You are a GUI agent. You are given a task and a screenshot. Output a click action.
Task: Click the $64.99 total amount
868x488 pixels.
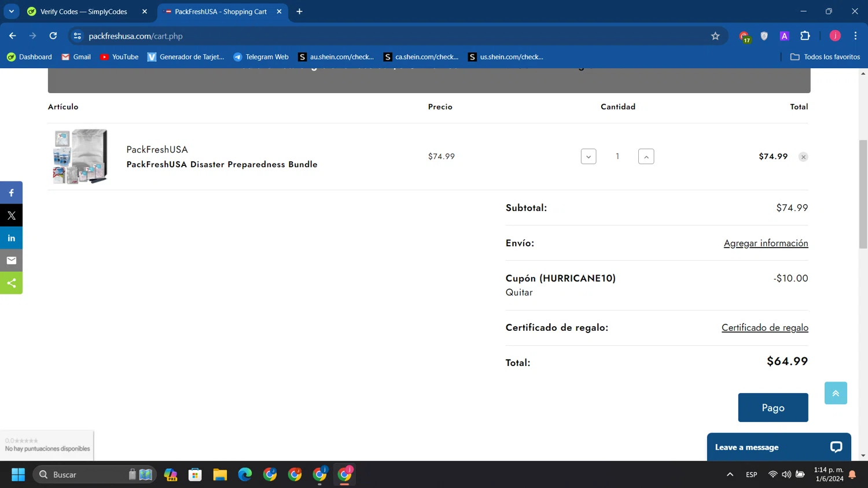(787, 361)
